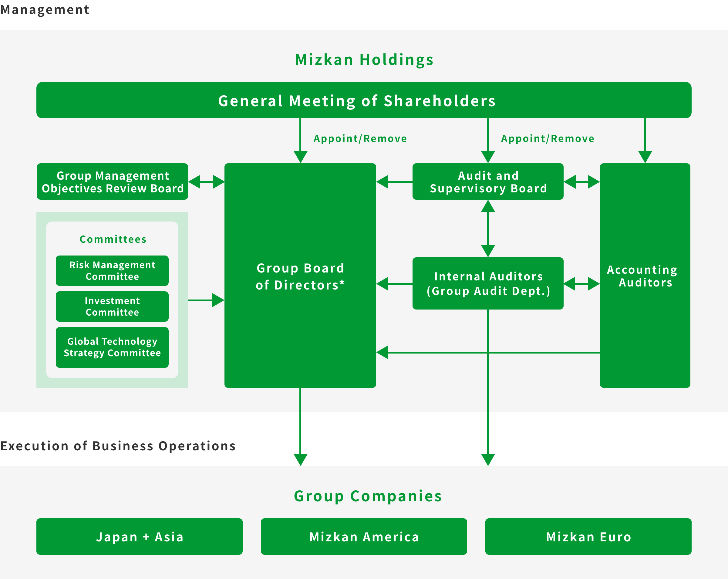Click Global Technology Strategy Committee box
The height and width of the screenshot is (579, 728).
112,347
